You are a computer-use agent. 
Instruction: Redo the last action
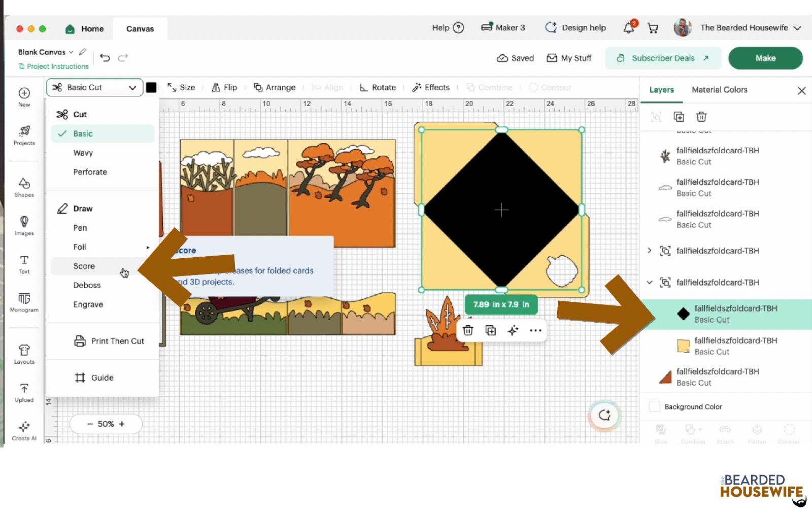pos(123,57)
